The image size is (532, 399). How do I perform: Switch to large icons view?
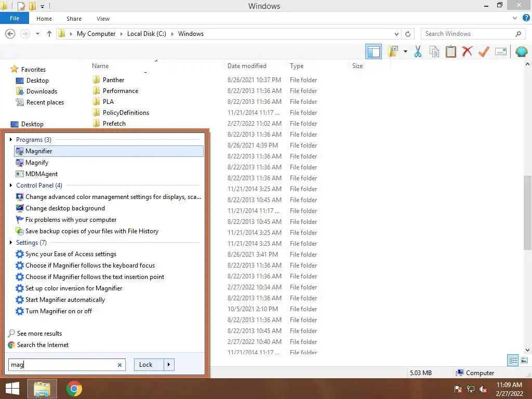pos(524,361)
